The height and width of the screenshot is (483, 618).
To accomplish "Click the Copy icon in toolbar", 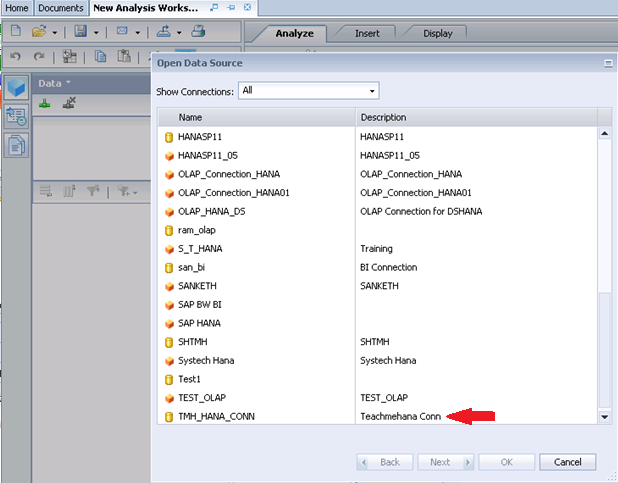I will coord(100,57).
